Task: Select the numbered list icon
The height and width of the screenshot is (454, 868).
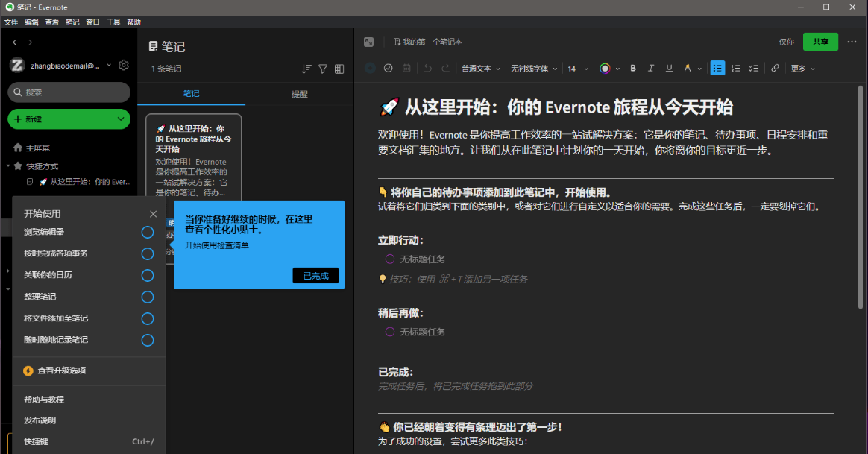Action: tap(735, 68)
